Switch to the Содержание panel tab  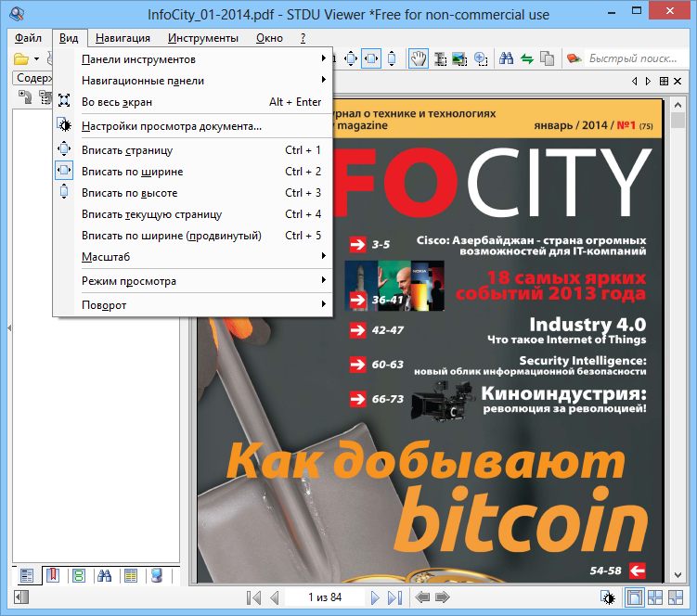click(x=32, y=78)
